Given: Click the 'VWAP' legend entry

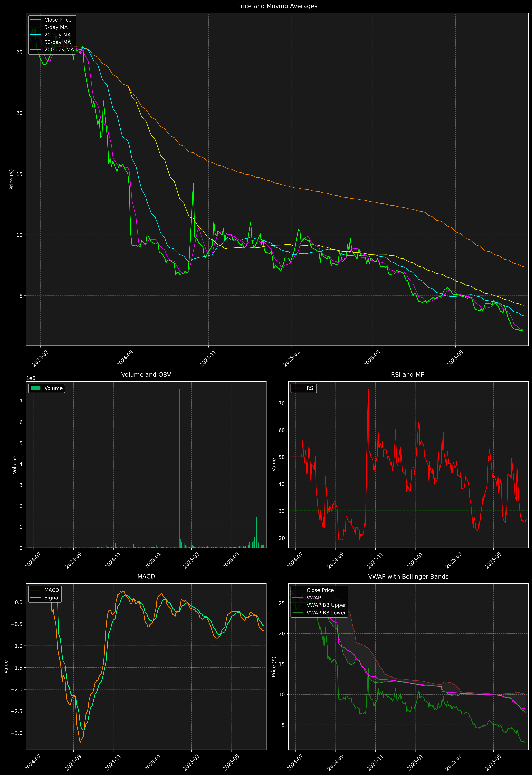Looking at the screenshot, I should [x=314, y=598].
